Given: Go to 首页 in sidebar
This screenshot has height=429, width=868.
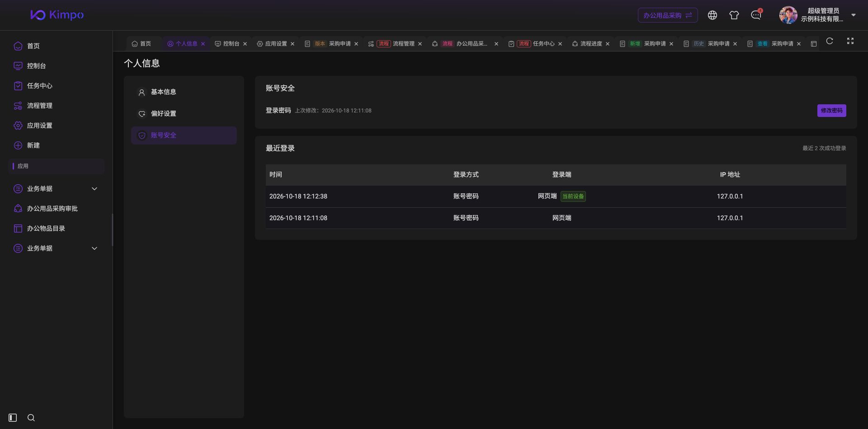Looking at the screenshot, I should point(33,46).
